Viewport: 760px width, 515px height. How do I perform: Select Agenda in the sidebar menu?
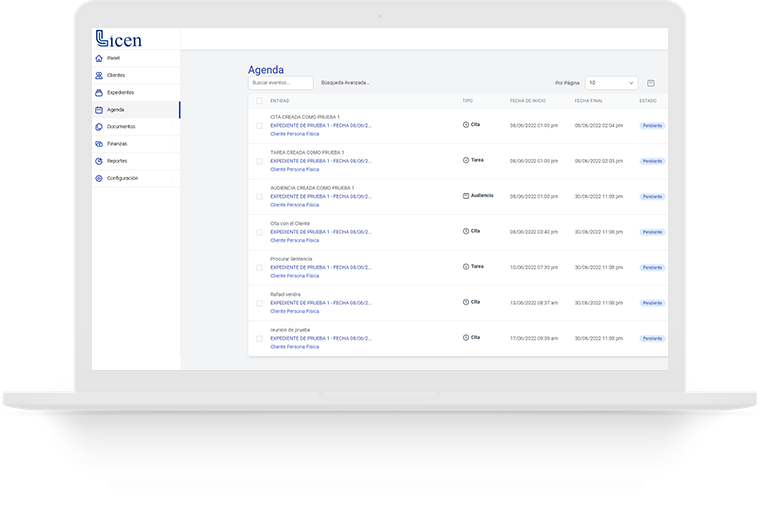[116, 109]
